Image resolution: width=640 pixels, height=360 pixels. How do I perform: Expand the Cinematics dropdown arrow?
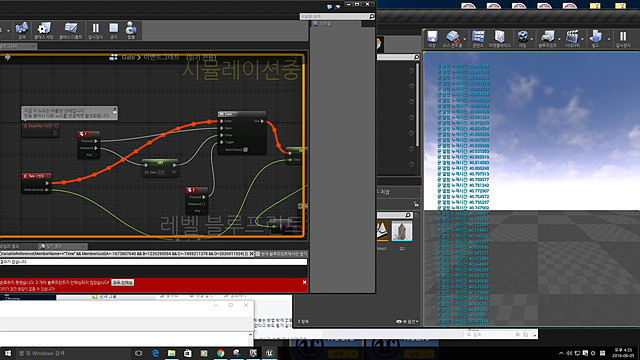[582, 40]
